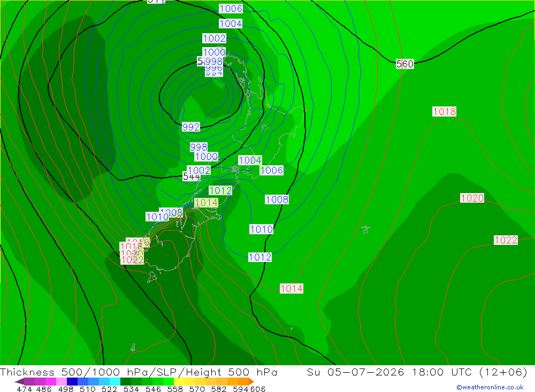The height and width of the screenshot is (392, 535).
Task: Click the topmost blue '1006' isobar label
Action: coord(231,9)
